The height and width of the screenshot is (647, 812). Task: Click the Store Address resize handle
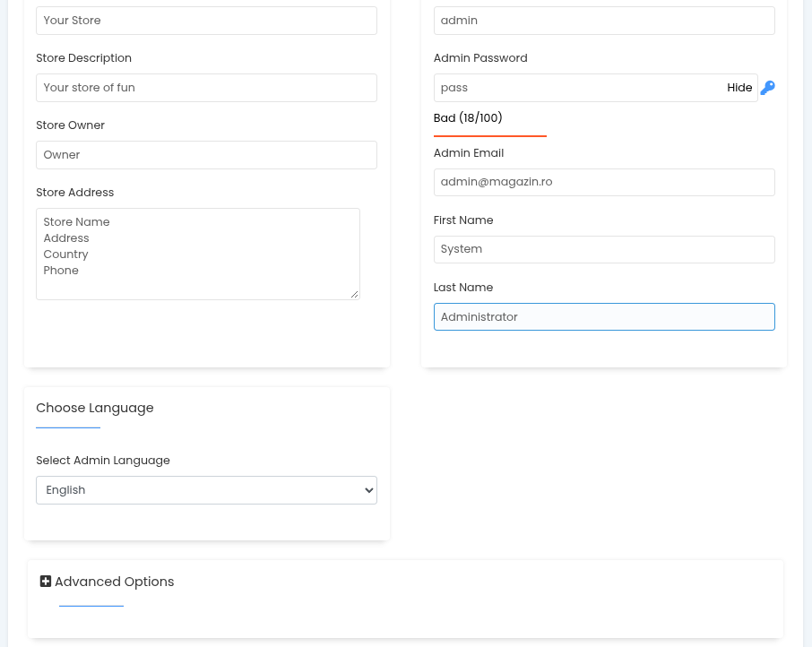point(355,295)
